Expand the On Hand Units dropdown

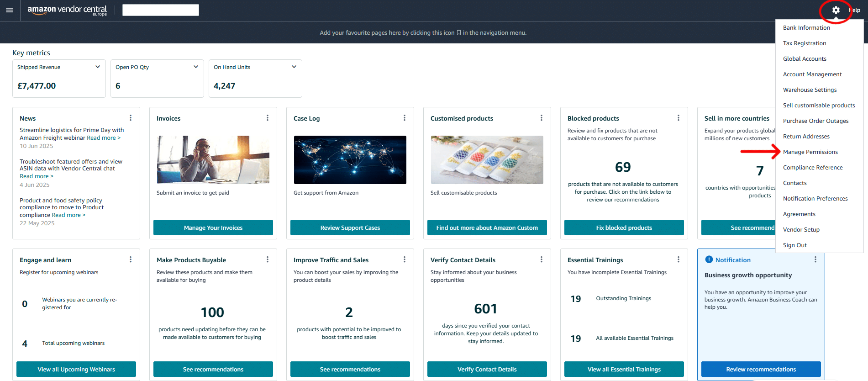294,67
